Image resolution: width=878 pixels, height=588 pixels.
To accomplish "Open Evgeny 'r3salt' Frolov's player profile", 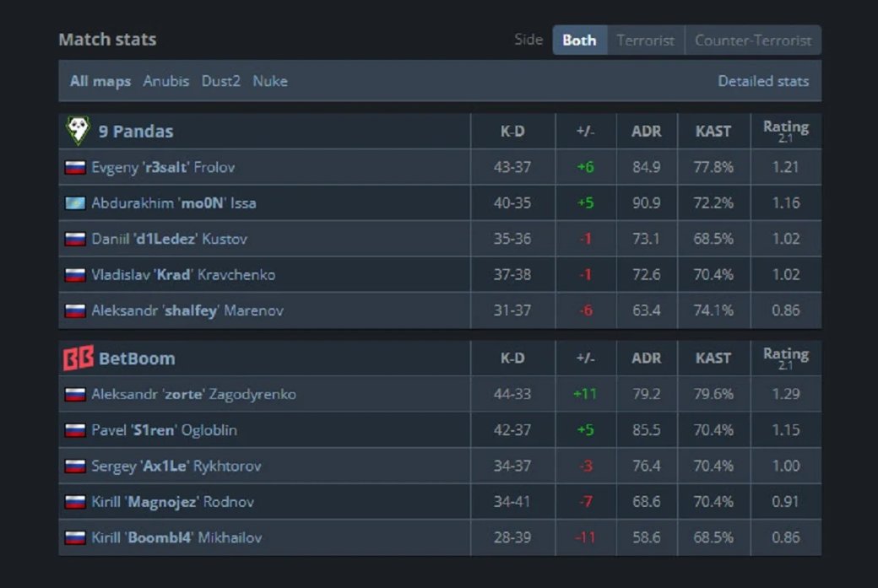I will (163, 167).
